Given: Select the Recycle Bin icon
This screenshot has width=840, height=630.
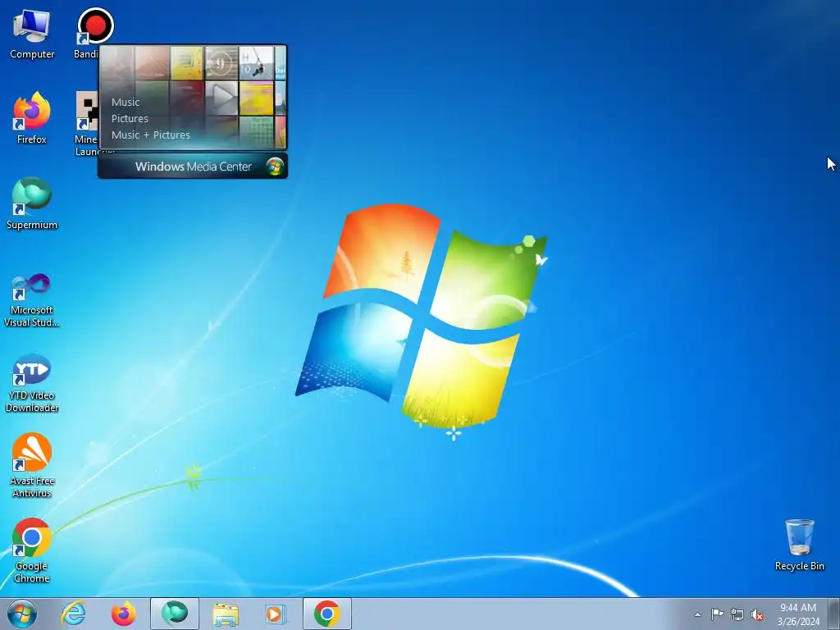Looking at the screenshot, I should [799, 545].
